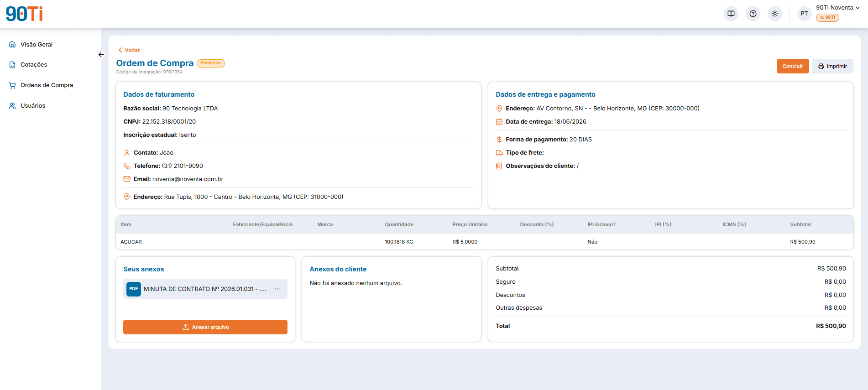This screenshot has height=390, width=868.
Task: Open the documentation book icon
Action: point(731,14)
